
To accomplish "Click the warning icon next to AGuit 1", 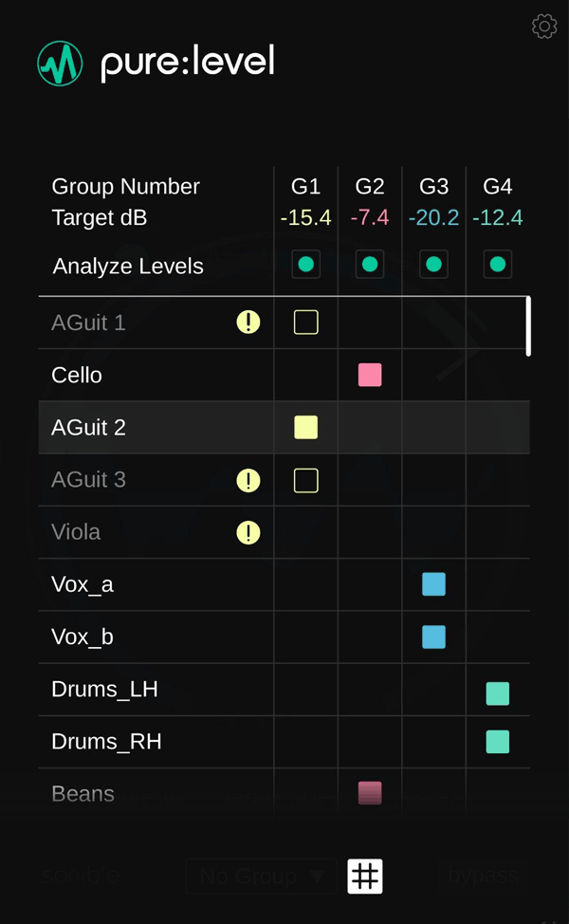I will point(248,323).
